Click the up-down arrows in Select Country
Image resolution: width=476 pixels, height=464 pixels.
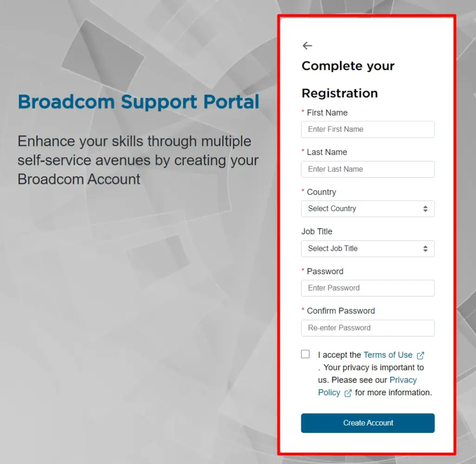pyautogui.click(x=425, y=209)
